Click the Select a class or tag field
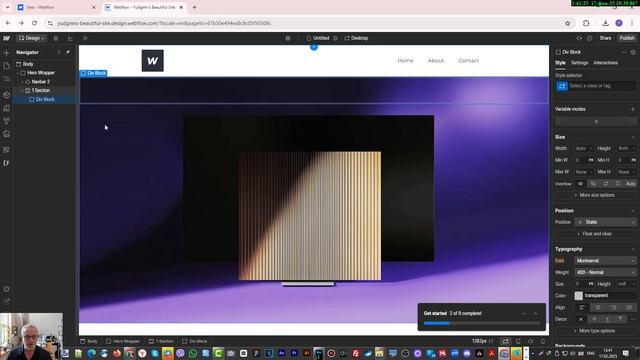 point(602,86)
